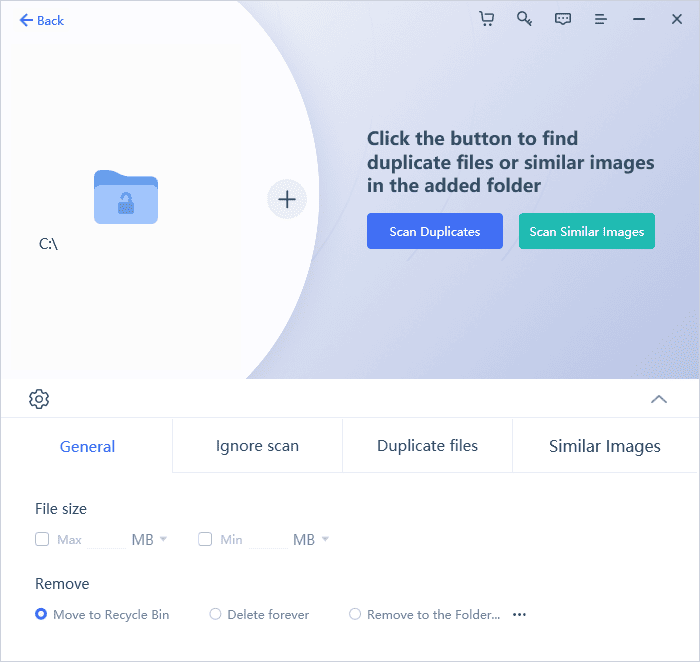Click the plus icon to add folder
The width and height of the screenshot is (700, 662).
287,199
